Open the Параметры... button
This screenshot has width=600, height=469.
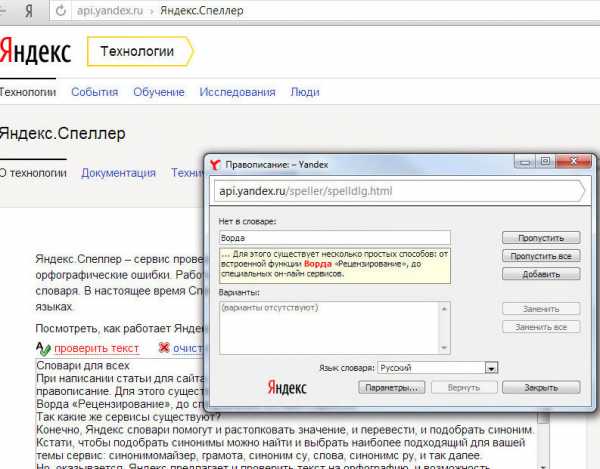[x=391, y=388]
